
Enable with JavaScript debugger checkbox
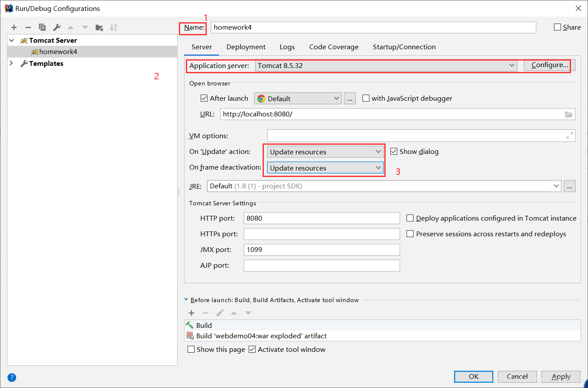tap(366, 99)
